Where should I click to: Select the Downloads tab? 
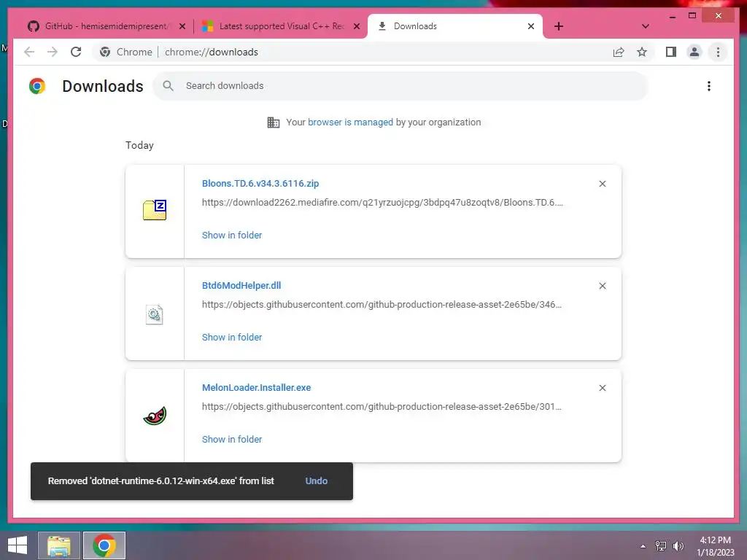click(454, 26)
